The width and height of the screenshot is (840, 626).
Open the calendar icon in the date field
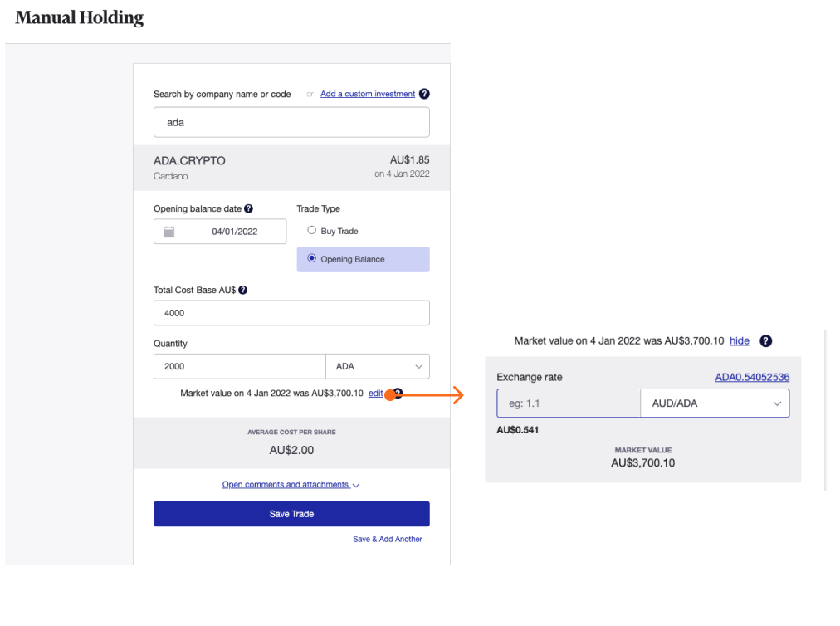pyautogui.click(x=169, y=232)
